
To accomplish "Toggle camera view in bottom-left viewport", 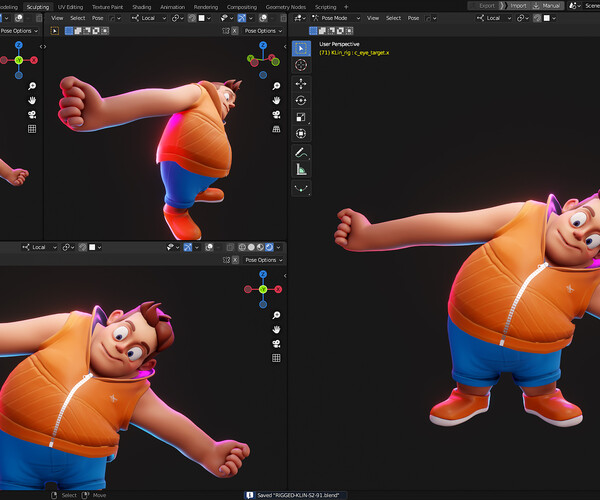I will (276, 344).
